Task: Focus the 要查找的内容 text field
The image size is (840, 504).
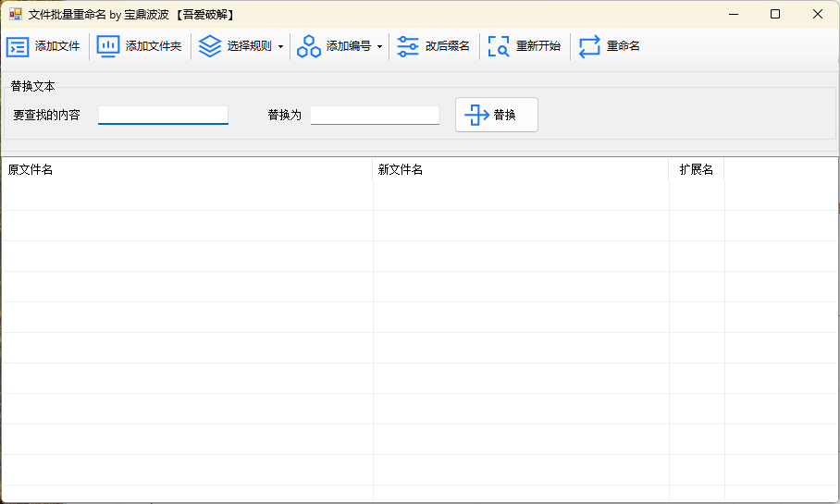Action: [x=163, y=115]
